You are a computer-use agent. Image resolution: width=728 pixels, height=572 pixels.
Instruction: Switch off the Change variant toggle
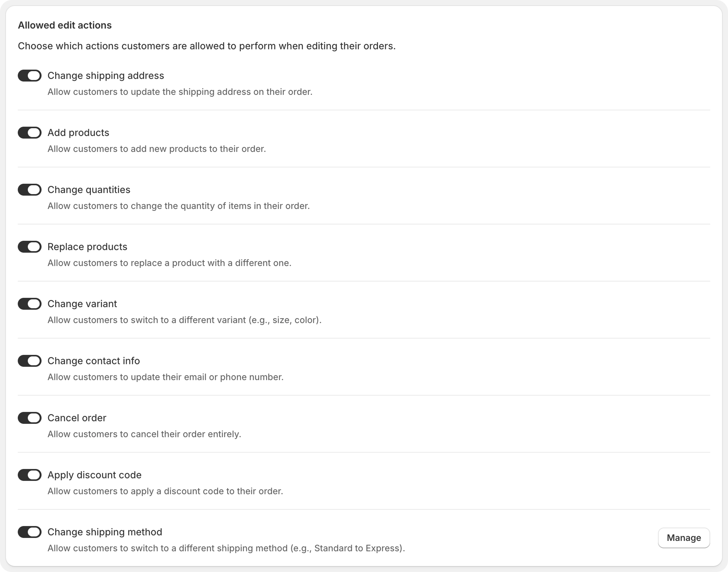pyautogui.click(x=30, y=304)
